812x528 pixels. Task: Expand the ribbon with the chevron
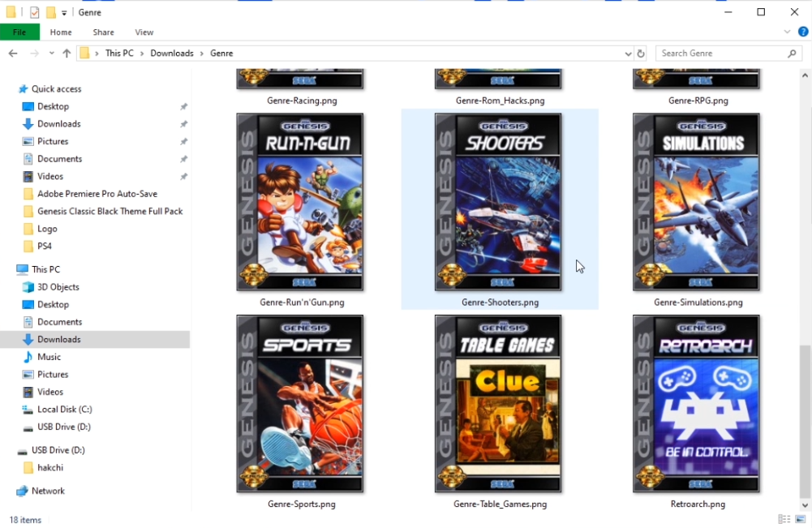tap(787, 32)
